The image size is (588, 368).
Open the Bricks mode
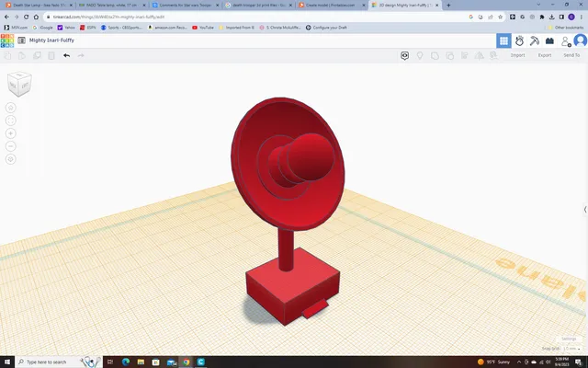549,40
